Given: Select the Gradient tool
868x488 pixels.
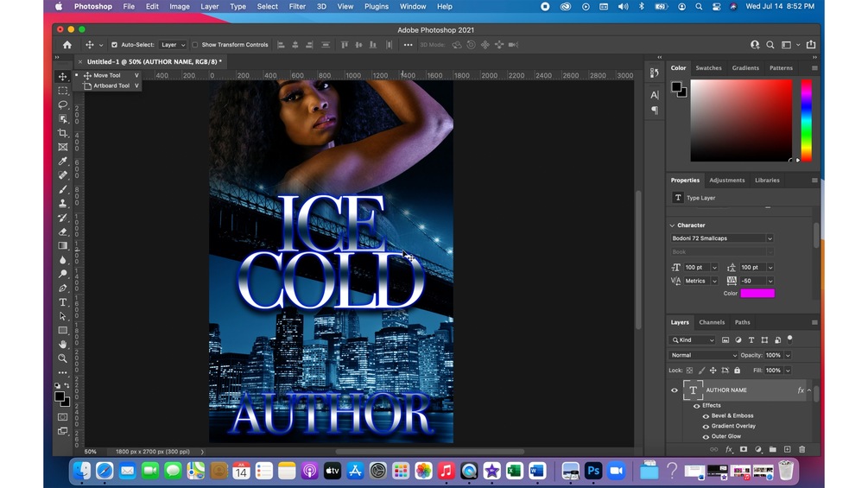Looking at the screenshot, I should (x=62, y=245).
